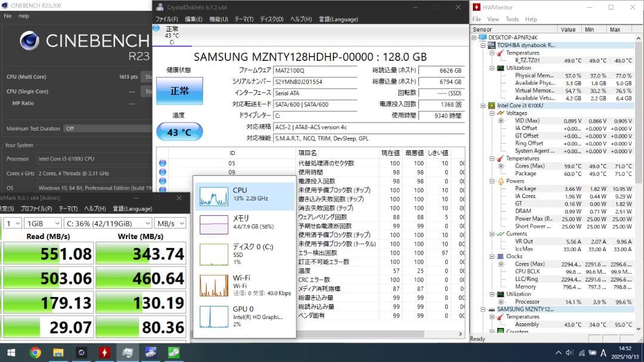Collapse the Voltages node in HWMonitor

tap(492, 113)
